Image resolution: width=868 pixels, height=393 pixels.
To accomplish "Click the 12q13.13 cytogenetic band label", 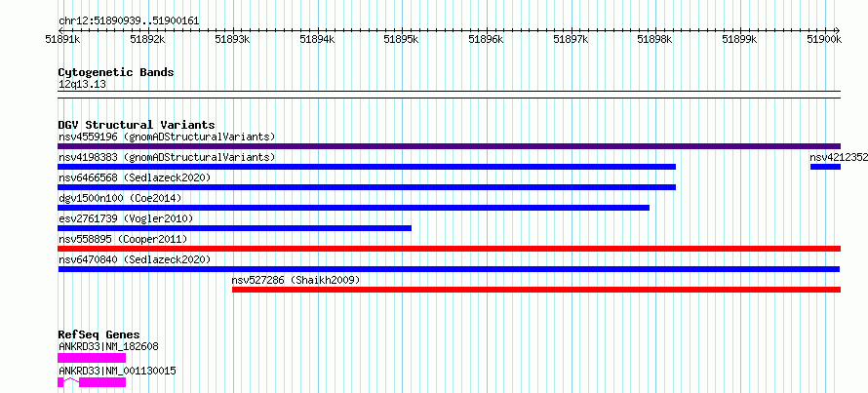I will 82,85.
